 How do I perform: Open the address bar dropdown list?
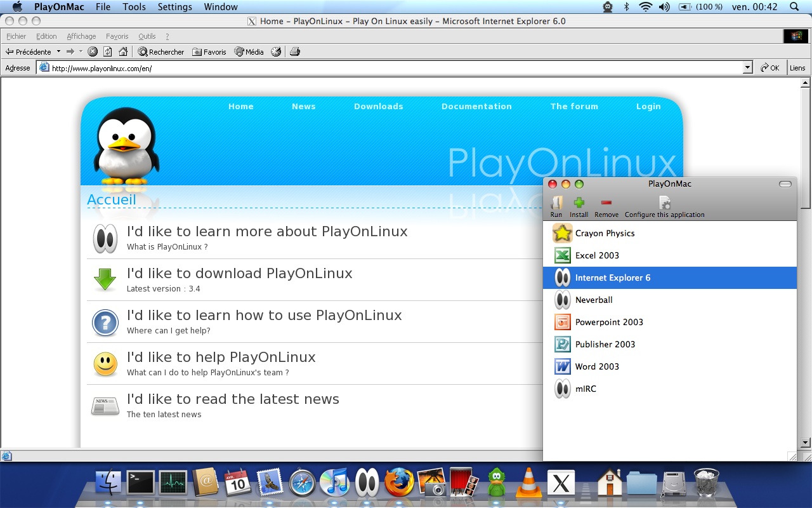[x=747, y=68]
